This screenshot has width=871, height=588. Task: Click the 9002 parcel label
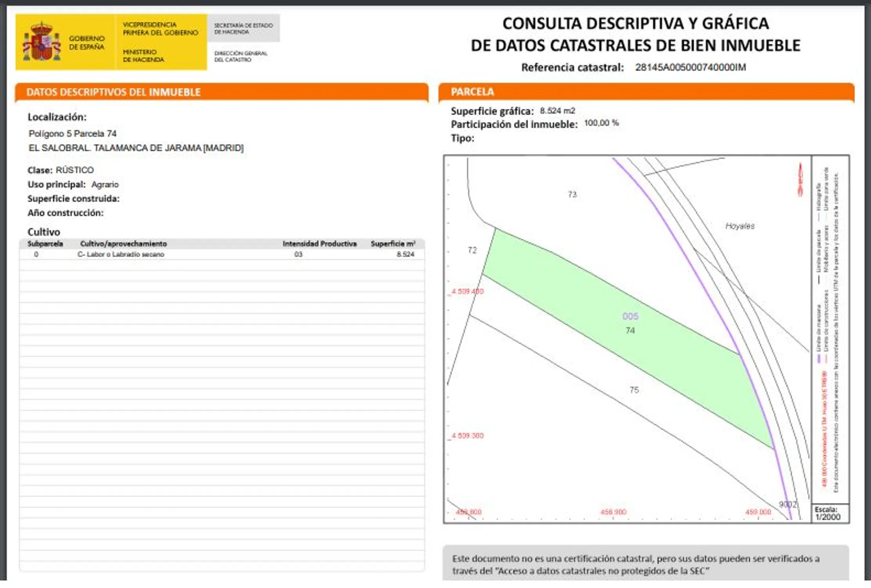(x=788, y=505)
